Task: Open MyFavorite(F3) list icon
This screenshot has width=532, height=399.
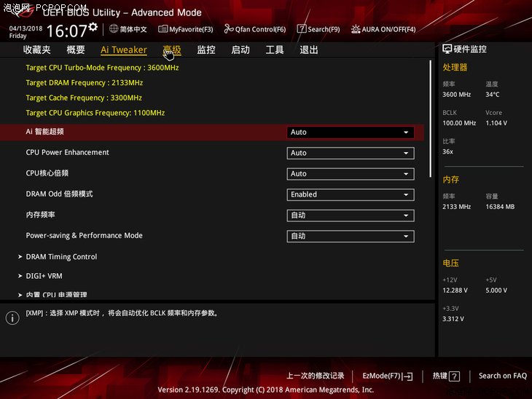Action: [163, 29]
